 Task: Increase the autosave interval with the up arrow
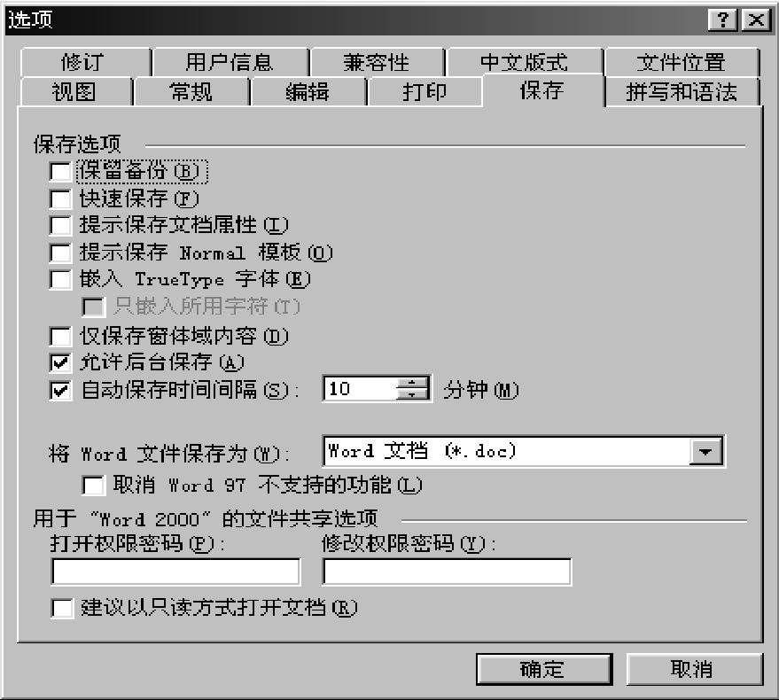click(412, 383)
